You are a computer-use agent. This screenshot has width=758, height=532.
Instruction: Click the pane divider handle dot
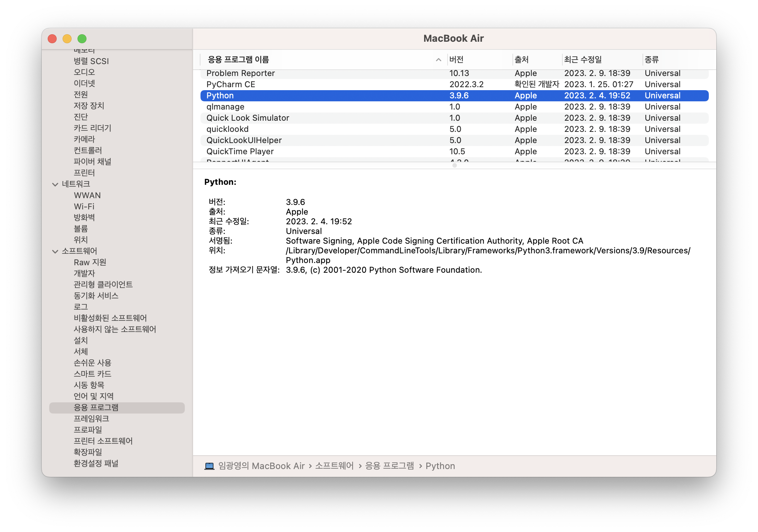click(454, 165)
